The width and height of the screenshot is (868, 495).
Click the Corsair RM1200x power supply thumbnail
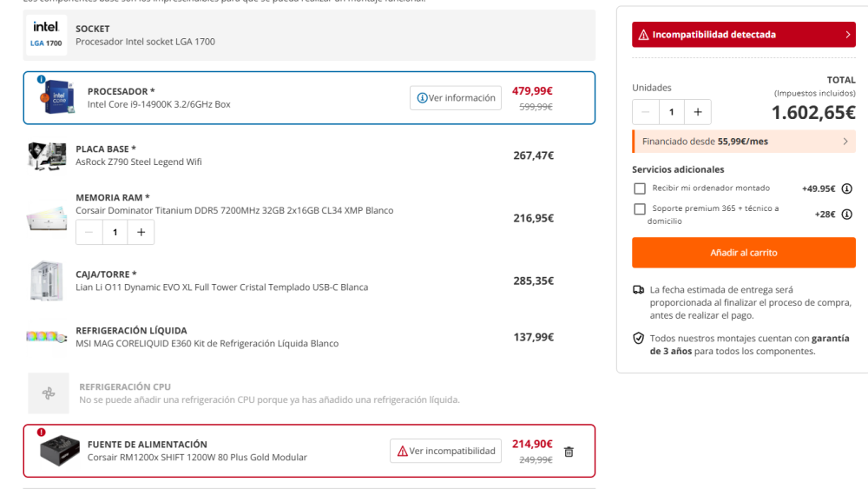60,451
